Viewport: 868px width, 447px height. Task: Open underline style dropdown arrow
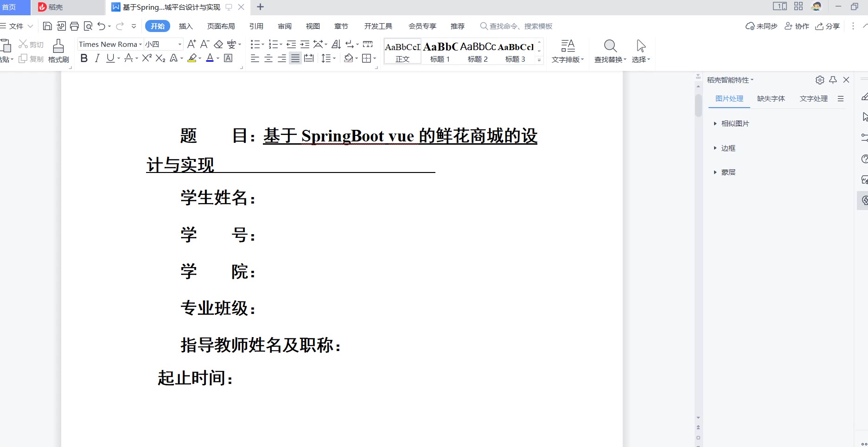(119, 58)
